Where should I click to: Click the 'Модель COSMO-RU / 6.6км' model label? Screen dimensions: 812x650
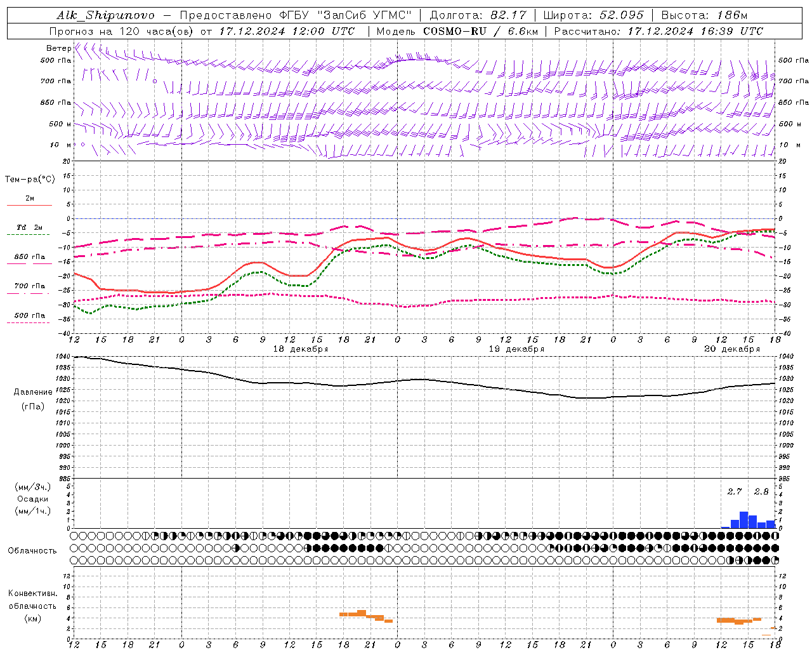[457, 31]
